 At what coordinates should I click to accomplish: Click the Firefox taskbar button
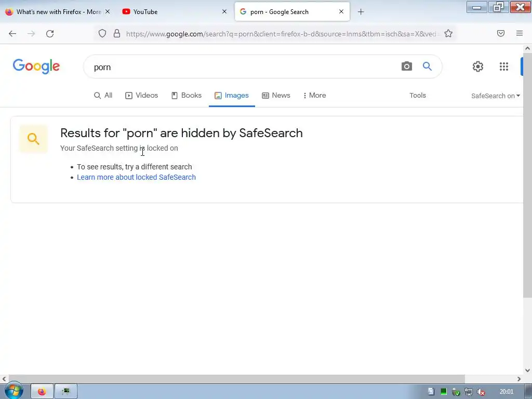click(x=42, y=392)
